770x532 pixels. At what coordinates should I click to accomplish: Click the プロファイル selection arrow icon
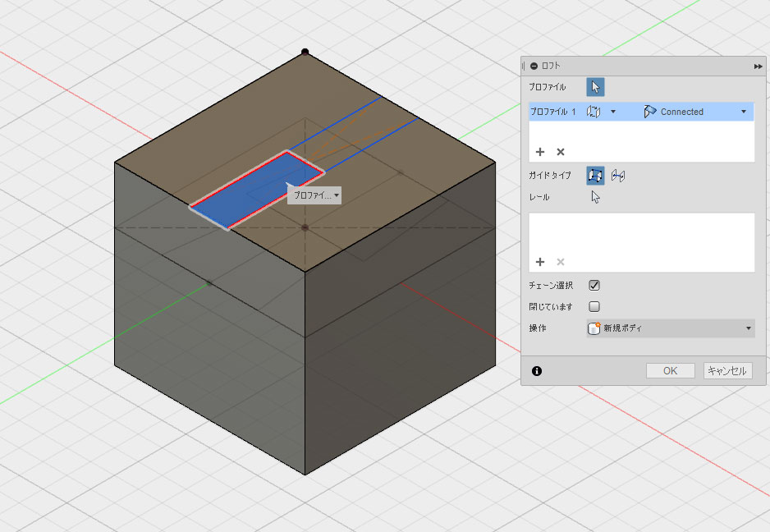coord(595,86)
